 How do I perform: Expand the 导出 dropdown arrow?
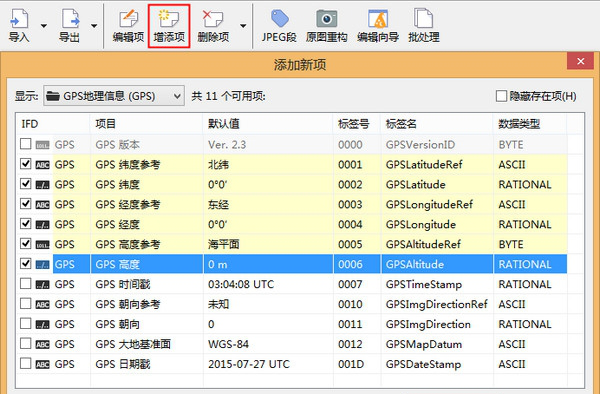tap(94, 26)
